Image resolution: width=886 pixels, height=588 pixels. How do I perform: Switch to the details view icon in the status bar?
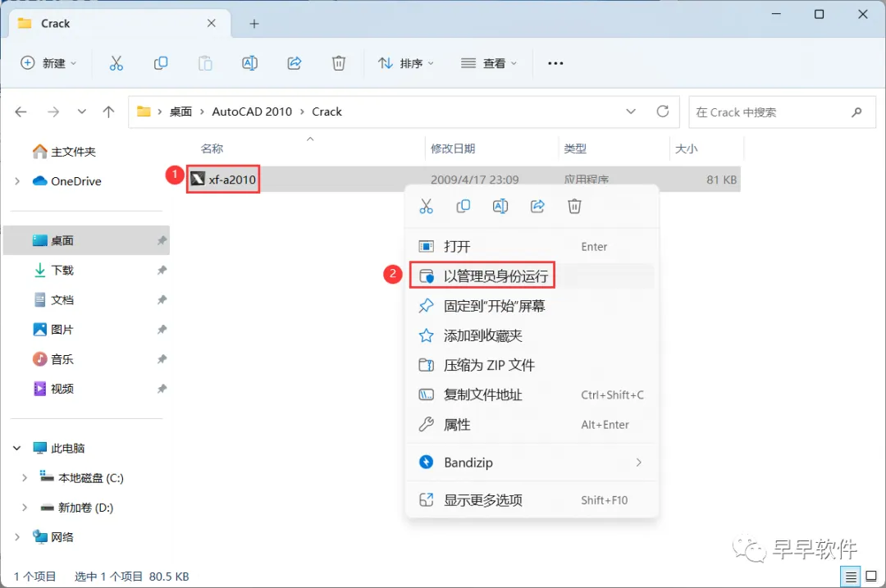click(851, 577)
